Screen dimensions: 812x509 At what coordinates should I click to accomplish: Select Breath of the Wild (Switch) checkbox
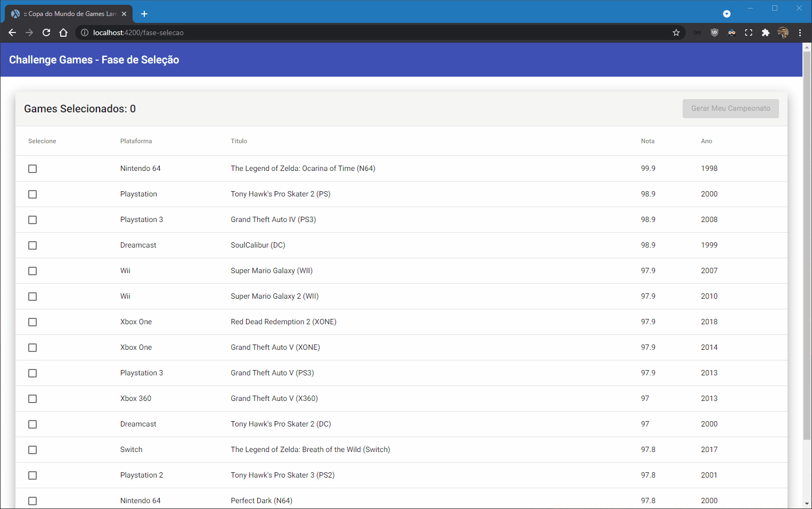click(32, 450)
